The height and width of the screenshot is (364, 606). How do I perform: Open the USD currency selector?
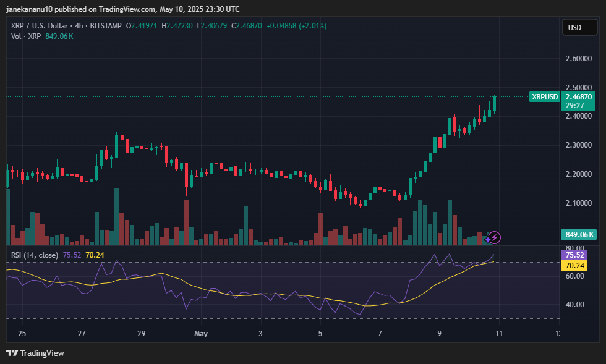580,27
